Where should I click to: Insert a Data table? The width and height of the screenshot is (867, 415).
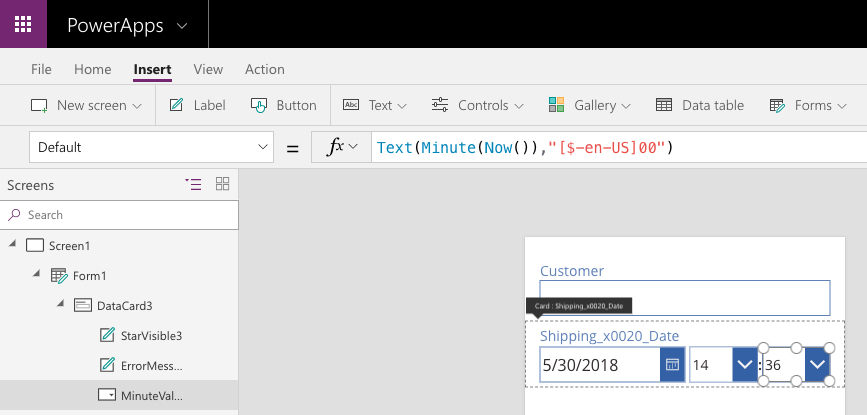[699, 105]
